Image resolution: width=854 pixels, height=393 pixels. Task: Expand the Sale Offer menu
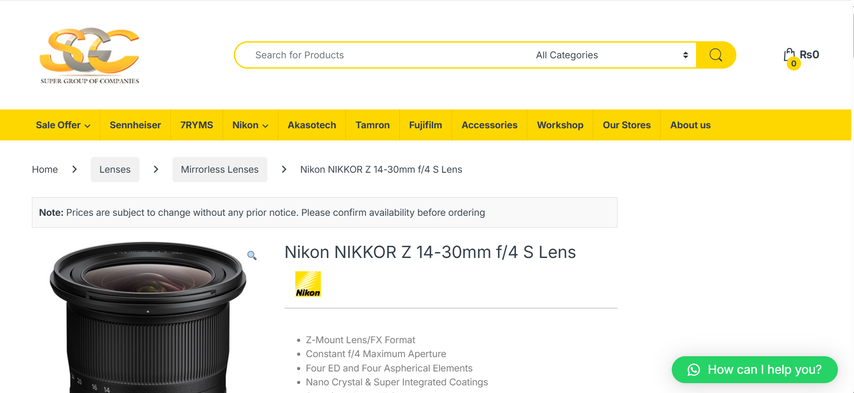point(63,125)
